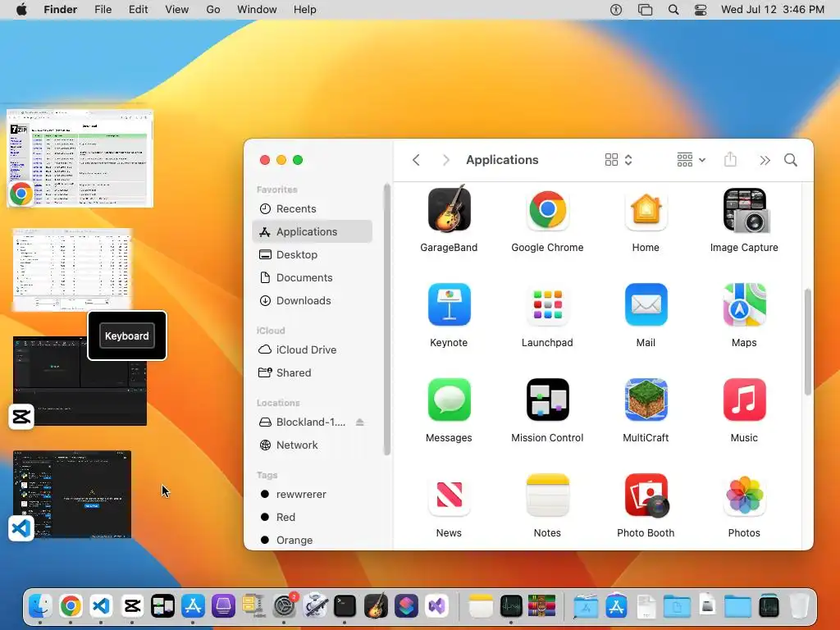
Task: Eject the Blockland-1 volume
Action: click(x=360, y=422)
